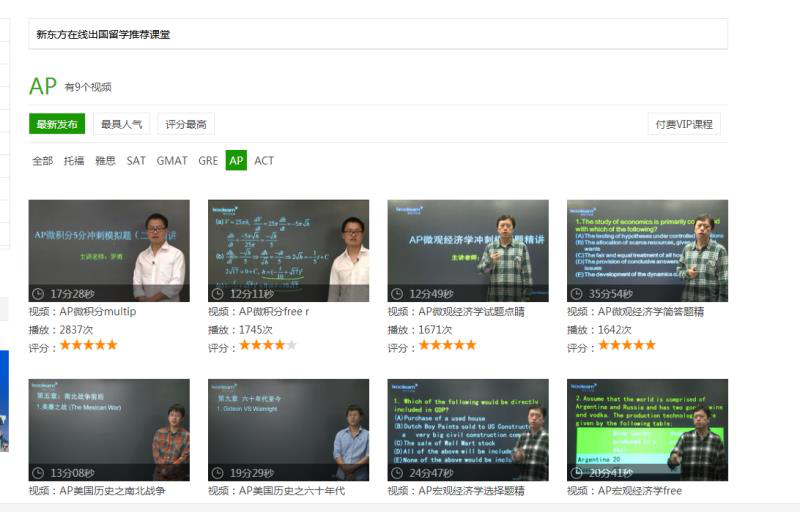The image size is (800, 512).
Task: Click the 新东方在线出国留学推荐课堂 search field
Action: (378, 34)
